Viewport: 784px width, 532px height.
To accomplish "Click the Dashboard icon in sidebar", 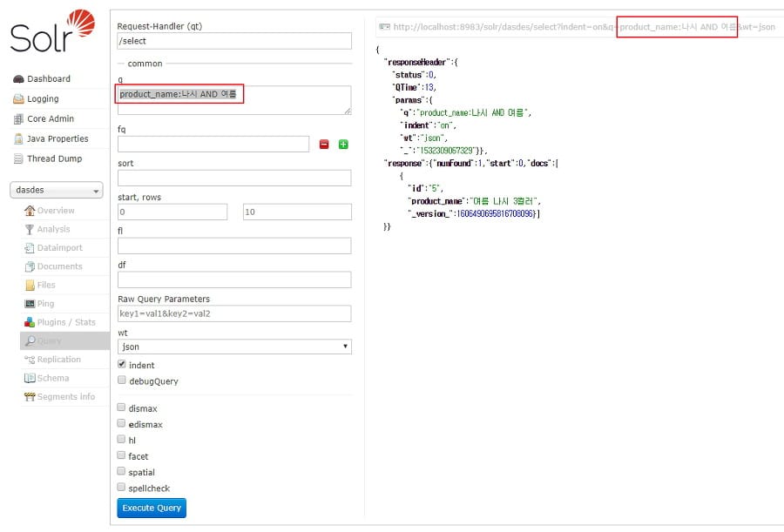I will click(18, 79).
